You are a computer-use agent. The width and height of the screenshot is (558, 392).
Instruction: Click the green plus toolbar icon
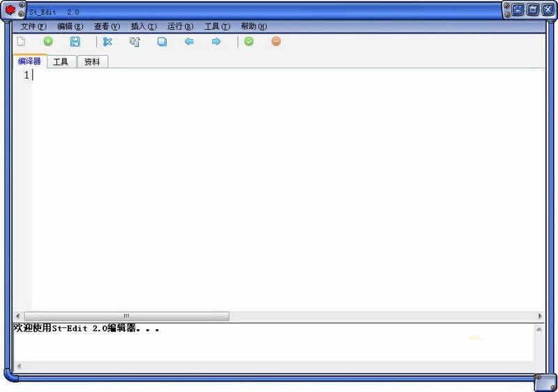coord(48,42)
